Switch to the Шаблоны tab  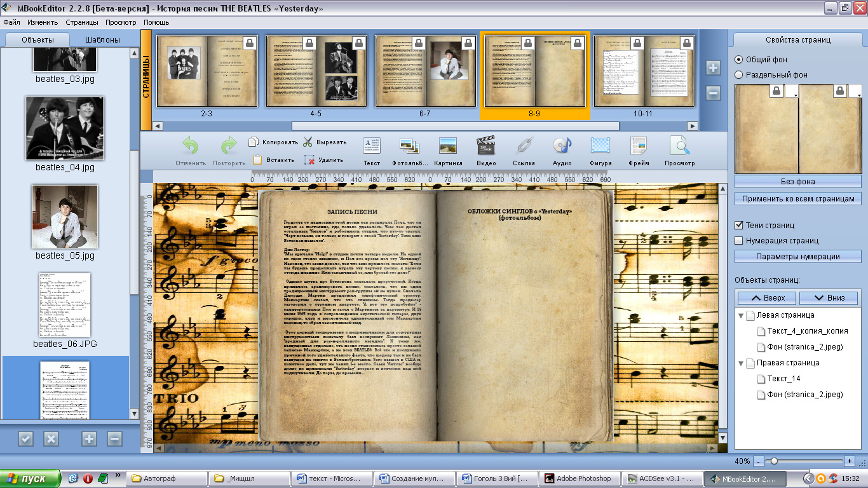click(x=103, y=39)
